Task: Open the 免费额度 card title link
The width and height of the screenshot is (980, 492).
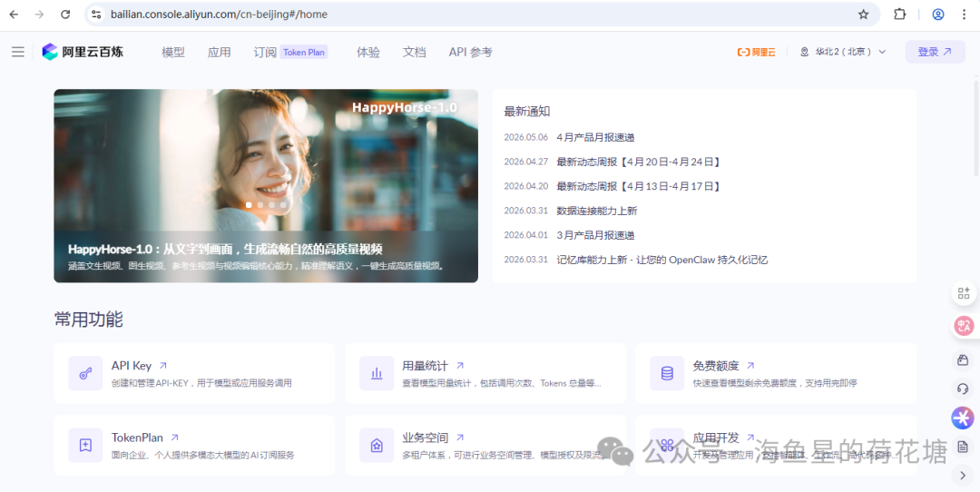Action: (x=724, y=366)
